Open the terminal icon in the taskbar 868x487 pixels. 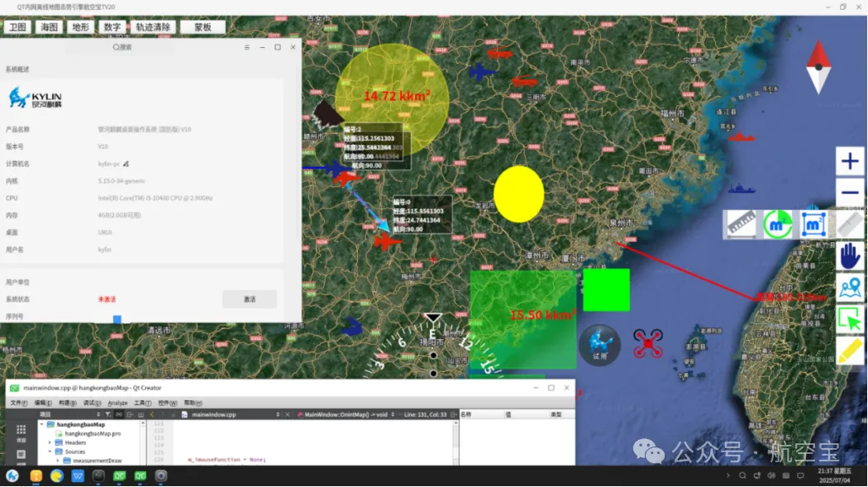pos(98,476)
